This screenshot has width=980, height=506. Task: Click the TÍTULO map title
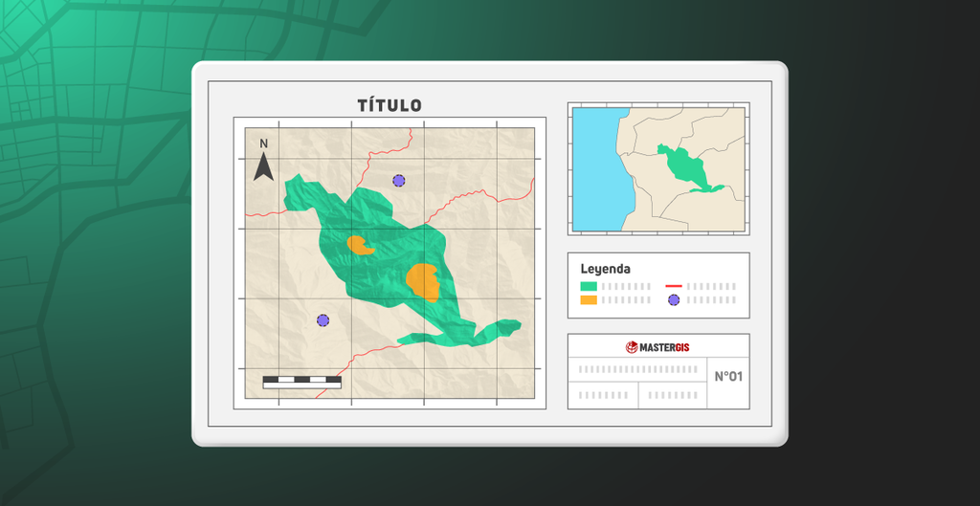[x=390, y=106]
